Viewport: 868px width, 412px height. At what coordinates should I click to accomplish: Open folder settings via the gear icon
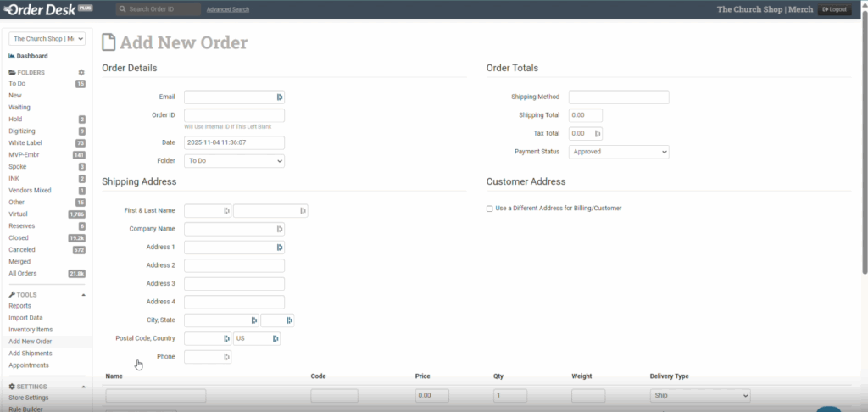pos(81,73)
